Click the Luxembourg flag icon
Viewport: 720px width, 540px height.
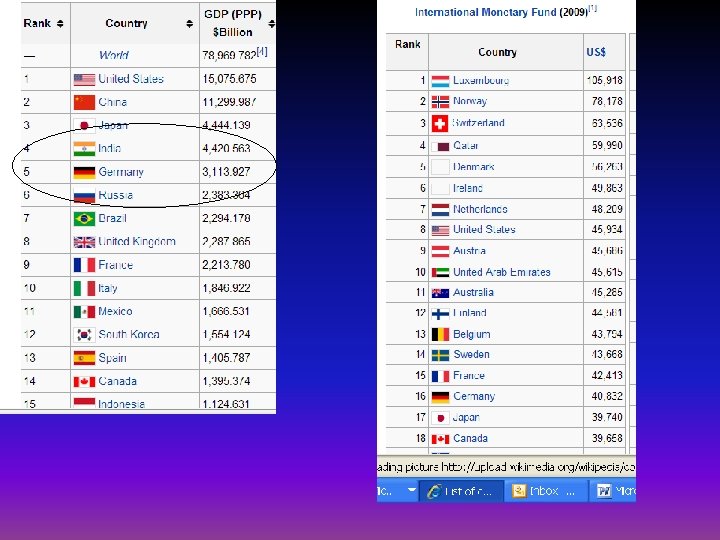click(x=440, y=81)
